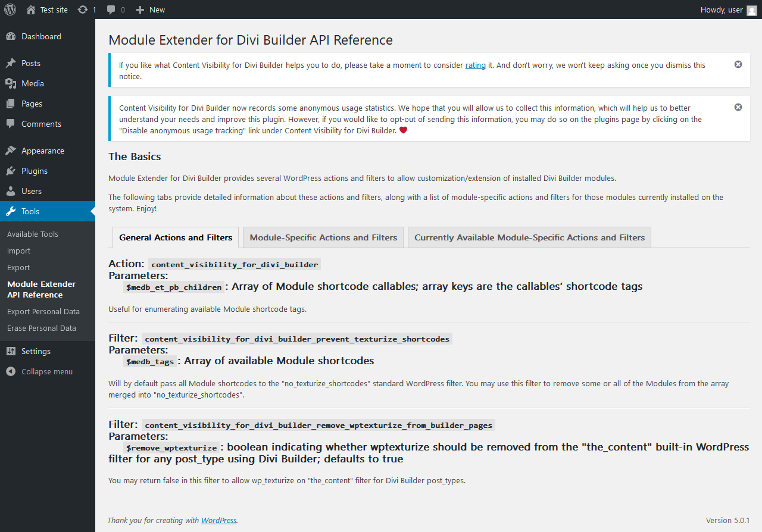Select the Tools menu heading
Viewport: 762px width, 532px height.
click(x=48, y=211)
